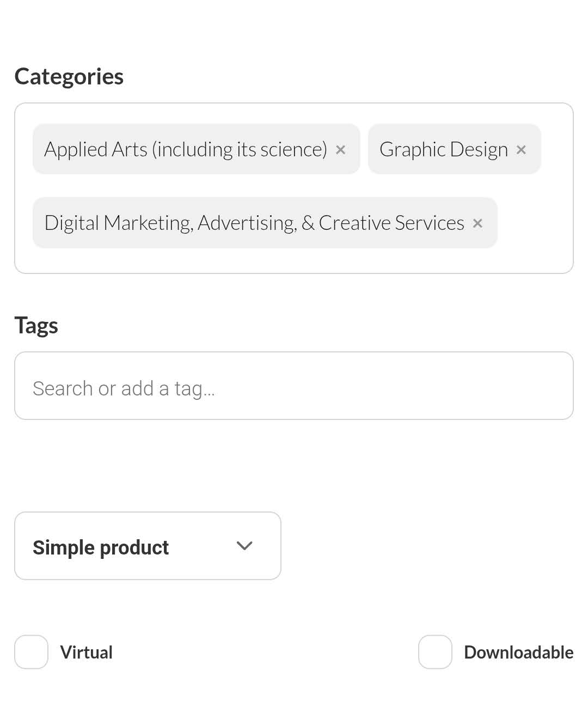The height and width of the screenshot is (725, 588).
Task: Click the Search or add a tag placeholder
Action: (124, 388)
